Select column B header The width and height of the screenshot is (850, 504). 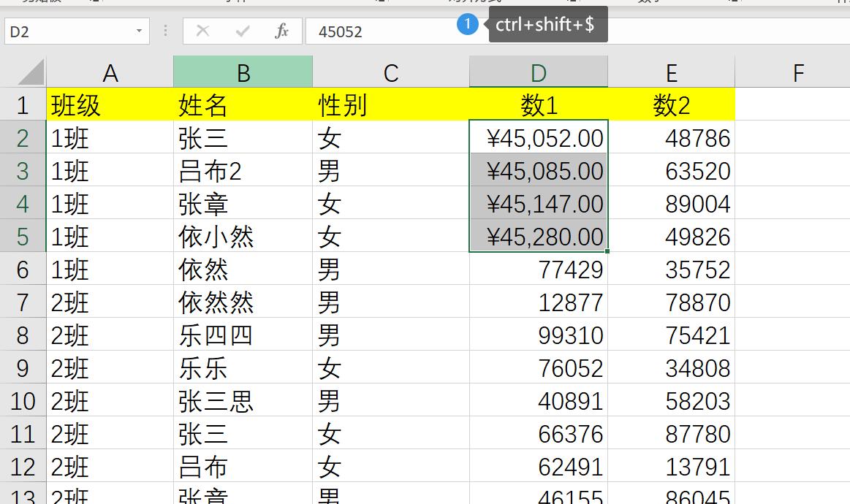tap(243, 71)
